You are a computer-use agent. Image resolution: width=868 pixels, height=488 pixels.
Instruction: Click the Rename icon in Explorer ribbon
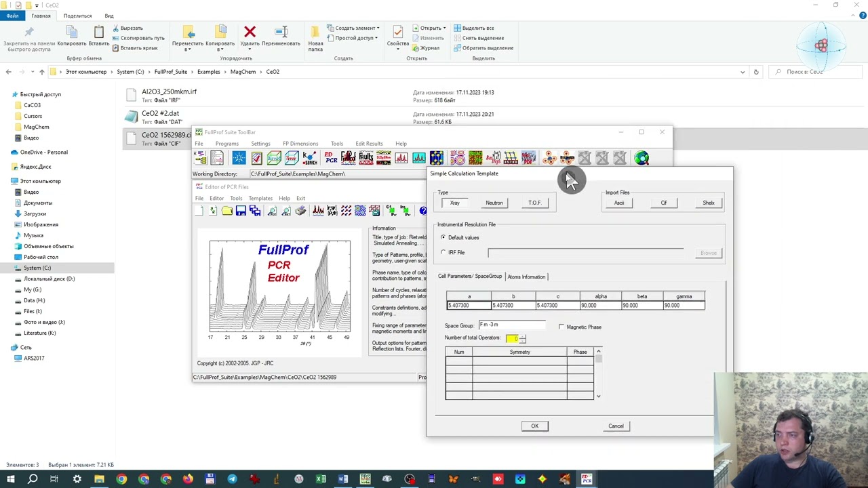click(x=281, y=32)
